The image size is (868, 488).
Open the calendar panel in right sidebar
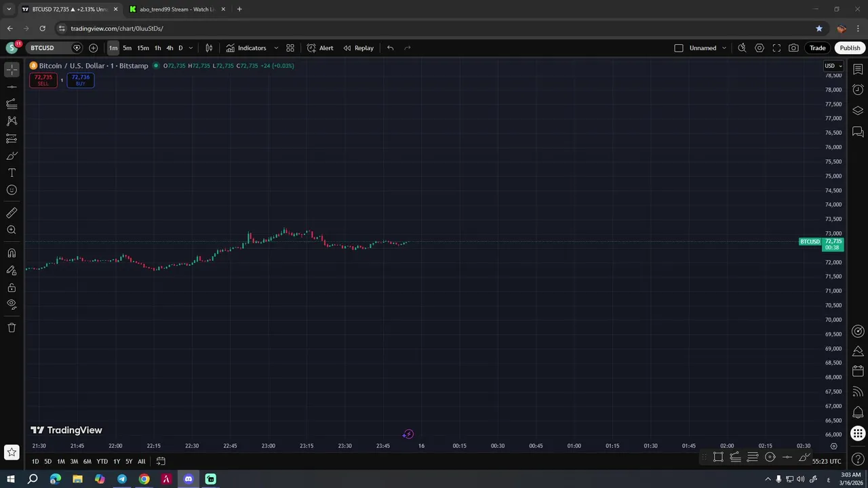(x=858, y=371)
